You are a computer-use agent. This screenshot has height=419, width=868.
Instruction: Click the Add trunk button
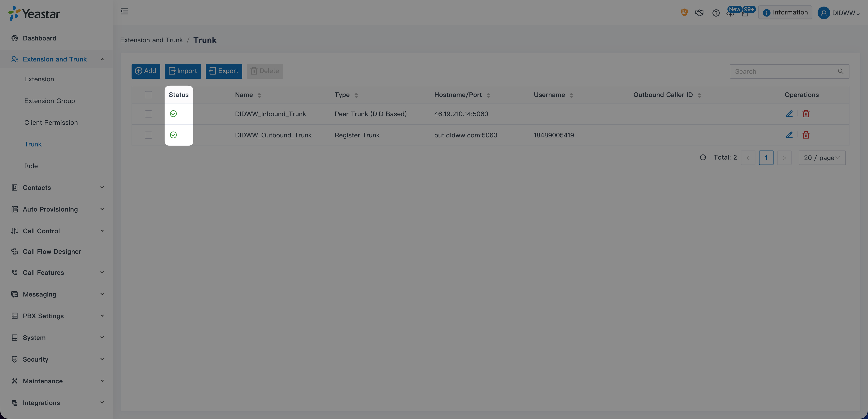(146, 71)
